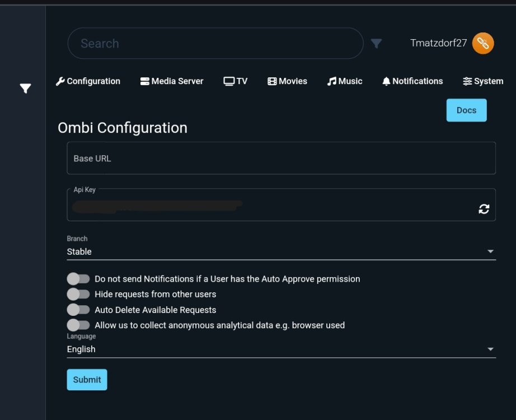Image resolution: width=516 pixels, height=420 pixels.
Task: Focus the Search input field
Action: point(215,43)
